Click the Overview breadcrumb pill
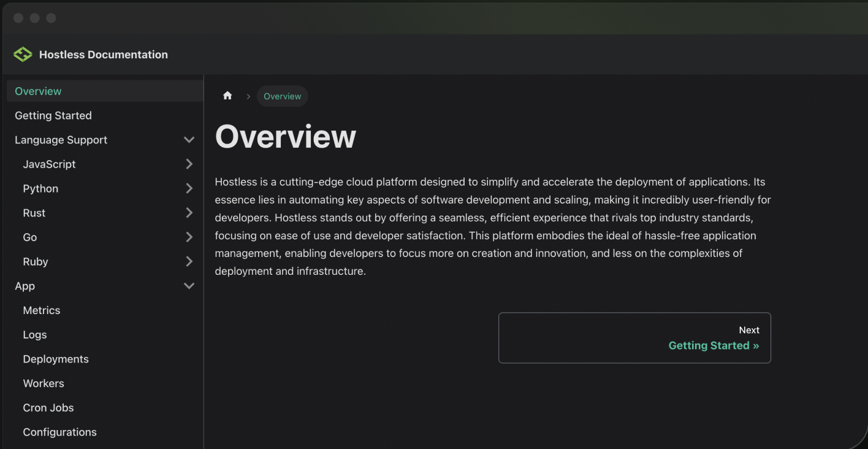The image size is (868, 449). (x=282, y=96)
